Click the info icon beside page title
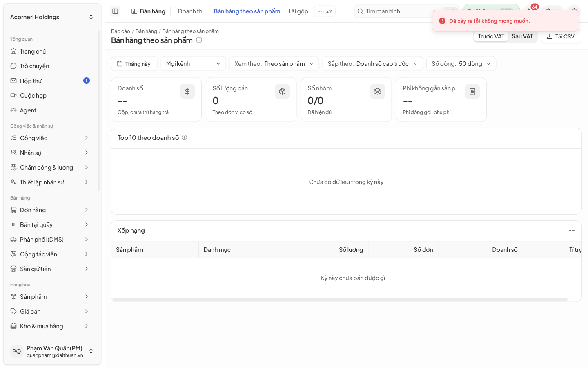The height and width of the screenshot is (368, 588). [199, 40]
